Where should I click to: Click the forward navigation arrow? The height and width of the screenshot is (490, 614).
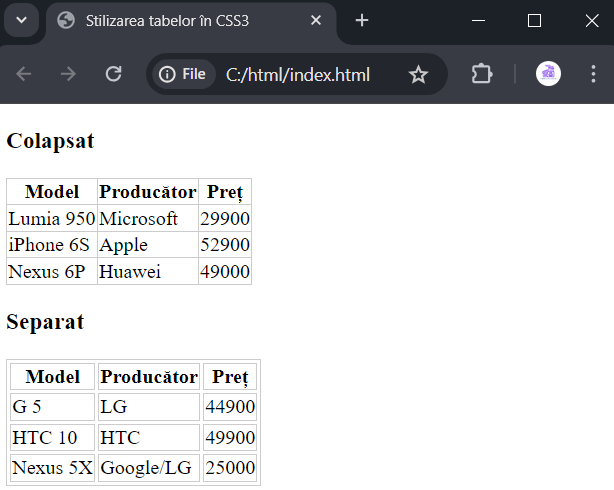[68, 74]
